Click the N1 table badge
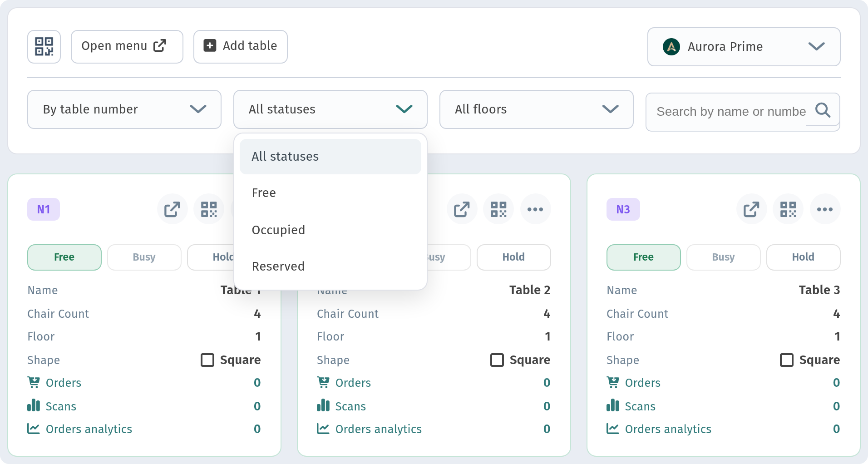868x464 pixels. [44, 209]
